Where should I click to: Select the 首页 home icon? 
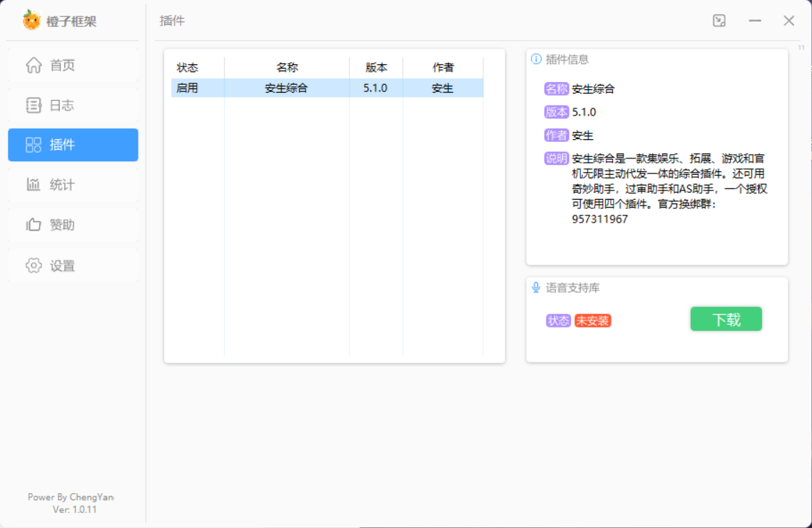[x=33, y=65]
